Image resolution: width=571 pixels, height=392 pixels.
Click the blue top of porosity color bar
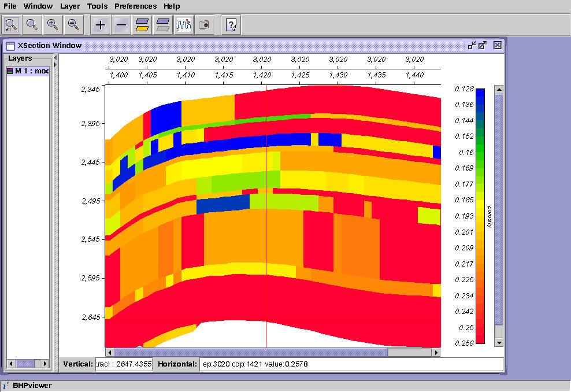pos(480,93)
